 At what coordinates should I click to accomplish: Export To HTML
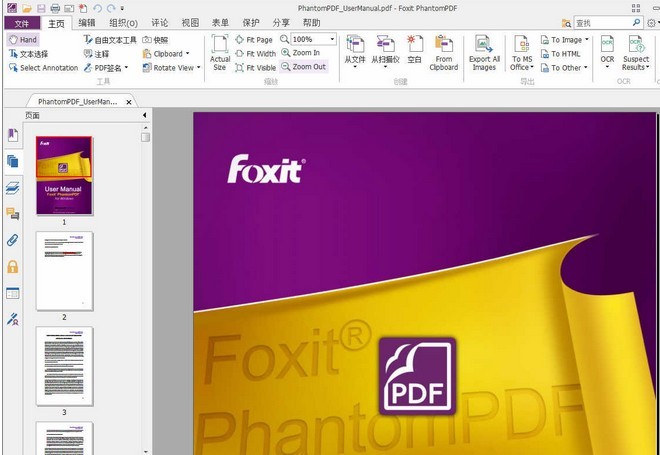coord(561,54)
